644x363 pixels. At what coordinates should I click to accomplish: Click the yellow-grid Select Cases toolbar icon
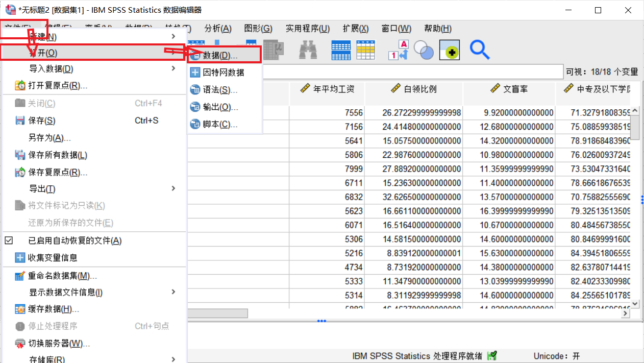(366, 50)
